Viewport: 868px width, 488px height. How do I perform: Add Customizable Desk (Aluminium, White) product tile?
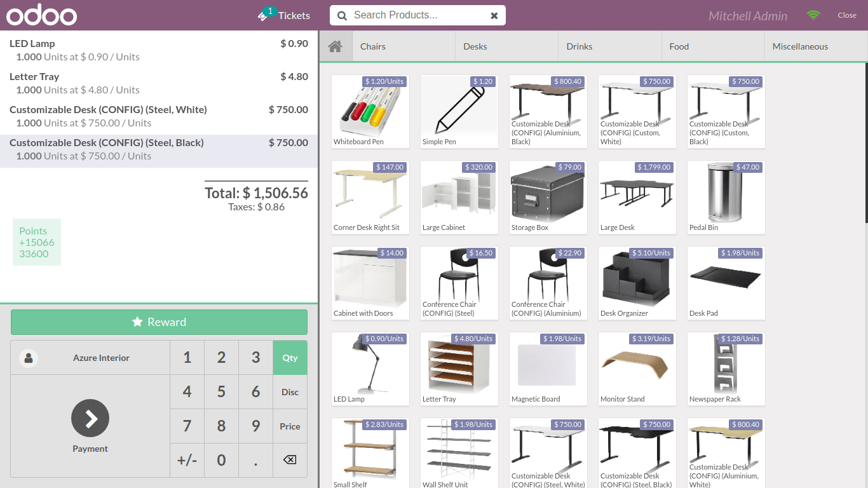726,453
